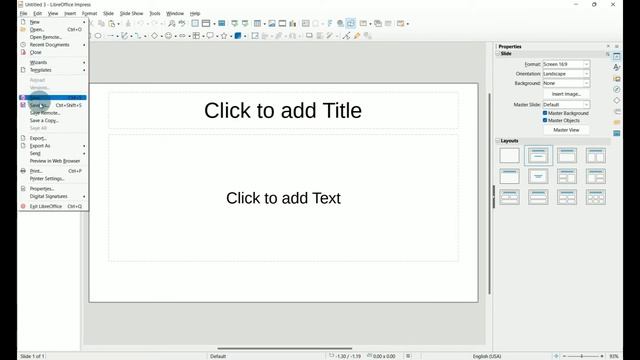Screen dimensions: 640x360
Task: Choose Save As from the File menu
Action: 53,105
